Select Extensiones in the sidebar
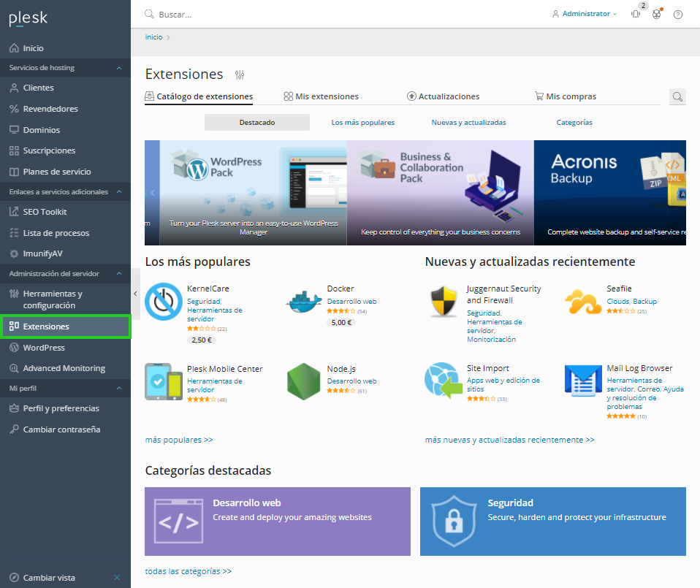700x588 pixels. tap(65, 327)
